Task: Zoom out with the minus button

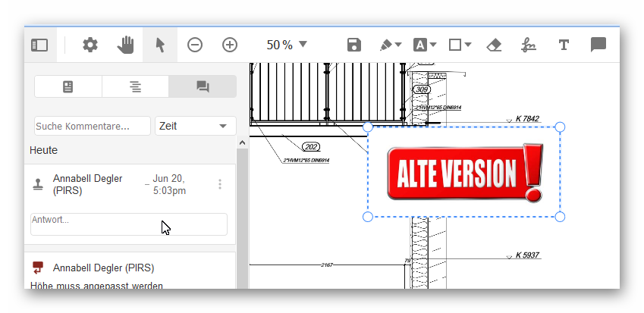Action: (x=195, y=45)
